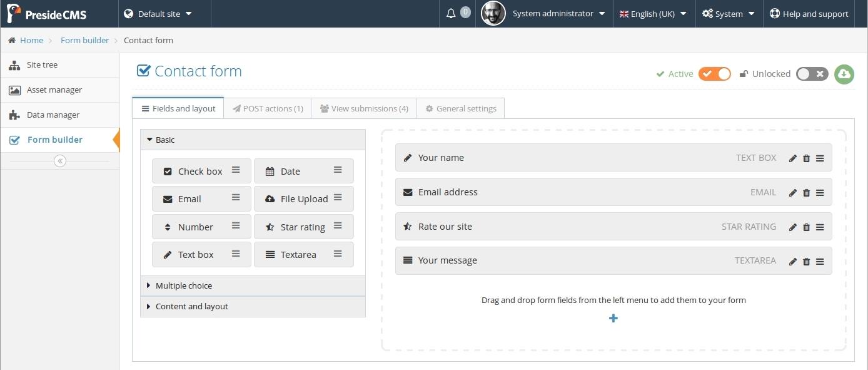The width and height of the screenshot is (868, 370).
Task: Collapse the Basic fields section
Action: point(165,140)
